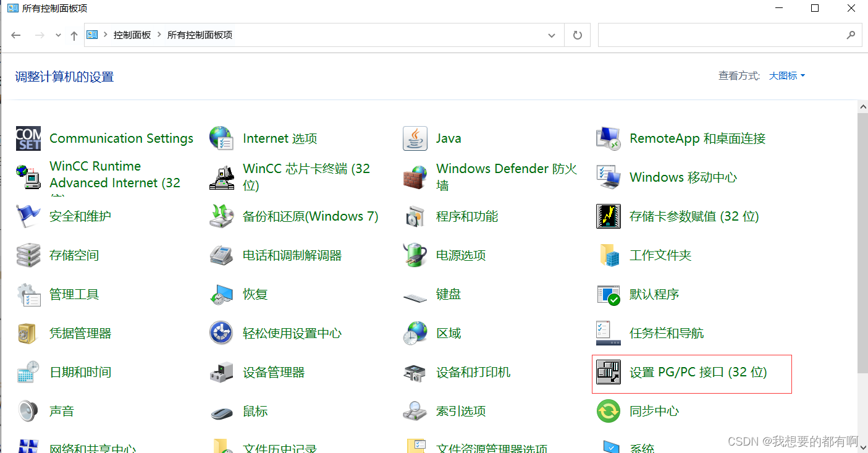
Task: Open 电话和调制解调器 icon
Action: click(221, 255)
